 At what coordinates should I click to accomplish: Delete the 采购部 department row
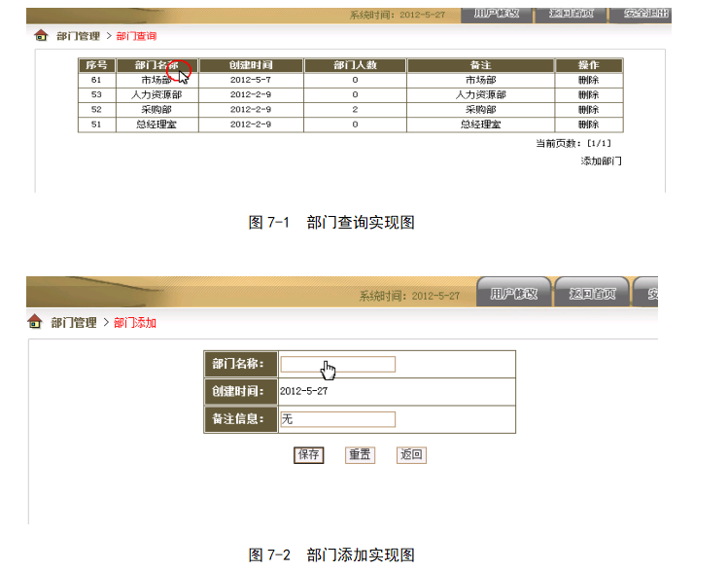[x=588, y=110]
